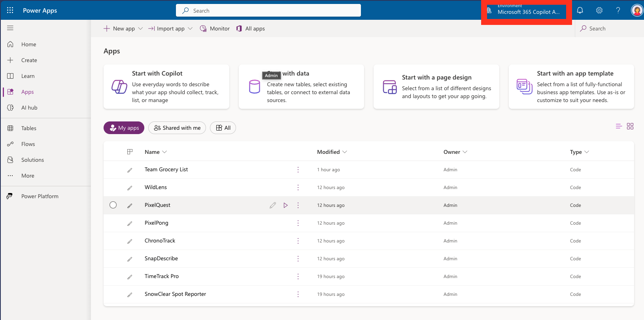Screen dimensions: 644x320
Task: Go to Tables in the sidebar
Action: click(29, 128)
